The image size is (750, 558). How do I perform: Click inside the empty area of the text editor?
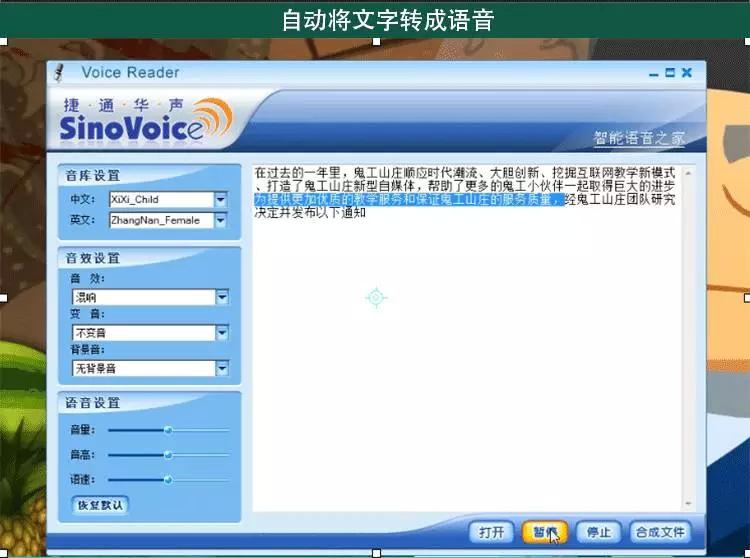click(x=466, y=363)
